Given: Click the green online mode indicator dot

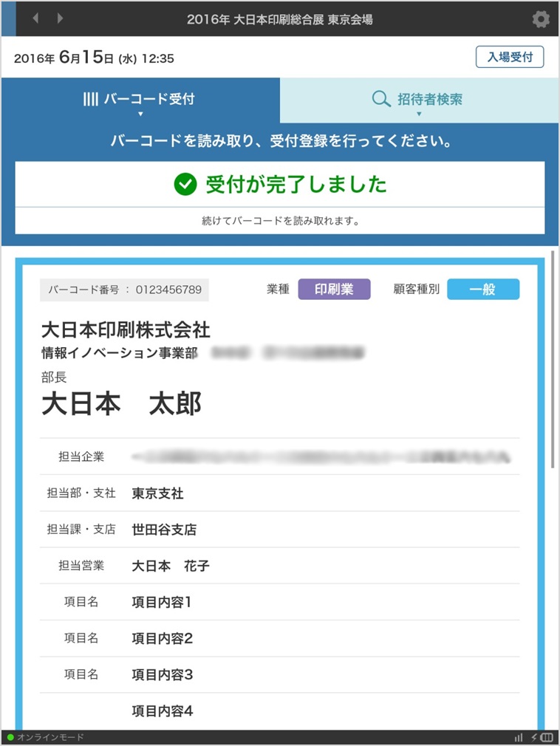Looking at the screenshot, I should [x=10, y=737].
